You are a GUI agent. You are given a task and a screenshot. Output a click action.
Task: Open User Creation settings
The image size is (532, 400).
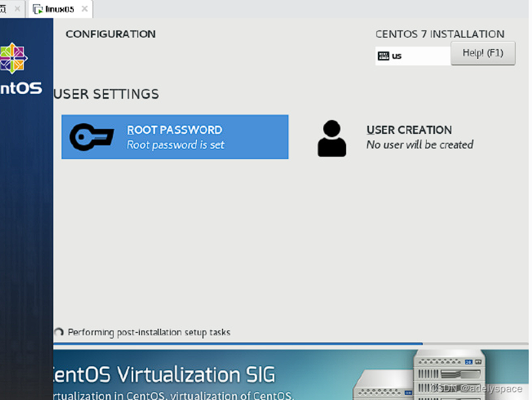[396, 138]
